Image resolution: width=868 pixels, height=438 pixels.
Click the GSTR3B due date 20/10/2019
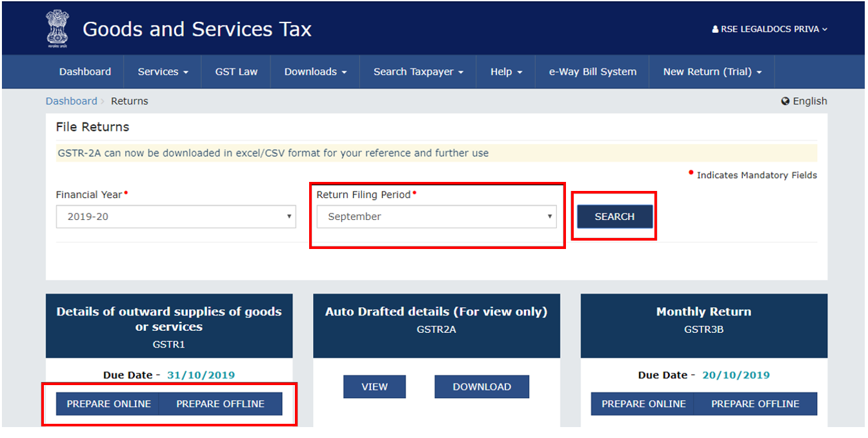coord(736,375)
